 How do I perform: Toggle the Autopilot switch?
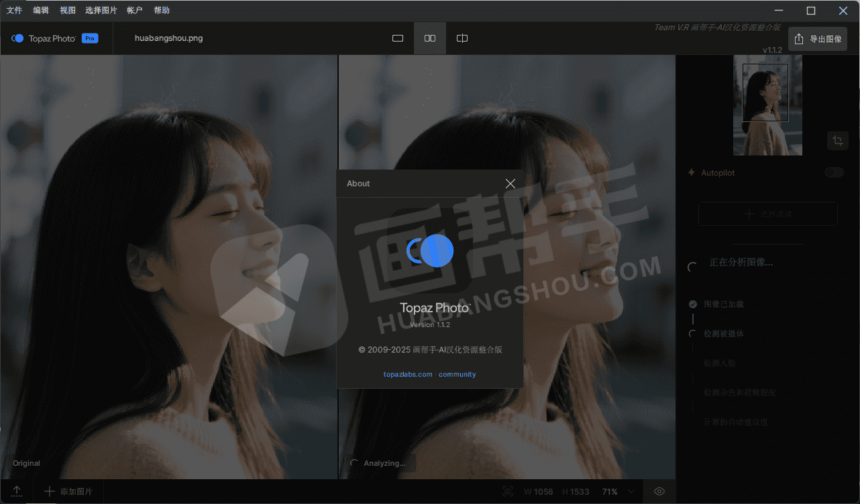coord(834,173)
